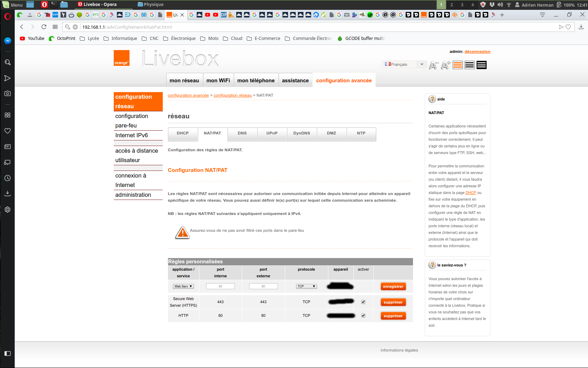
Task: Open the Opera main menu logo
Action: pyautogui.click(x=7, y=16)
